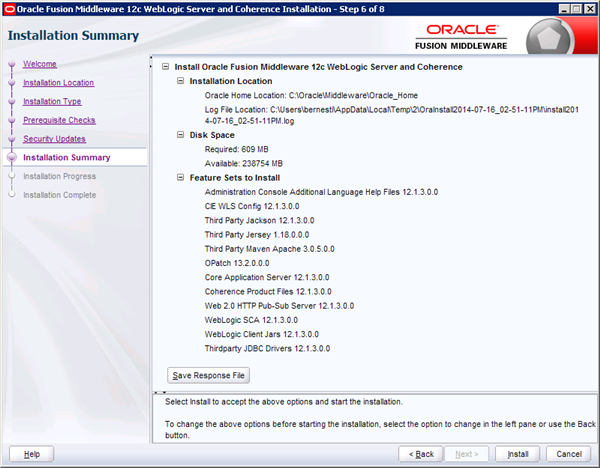Viewport: 600px width, 468px height.
Task: Click the Welcome step bullet icon
Action: (x=12, y=64)
